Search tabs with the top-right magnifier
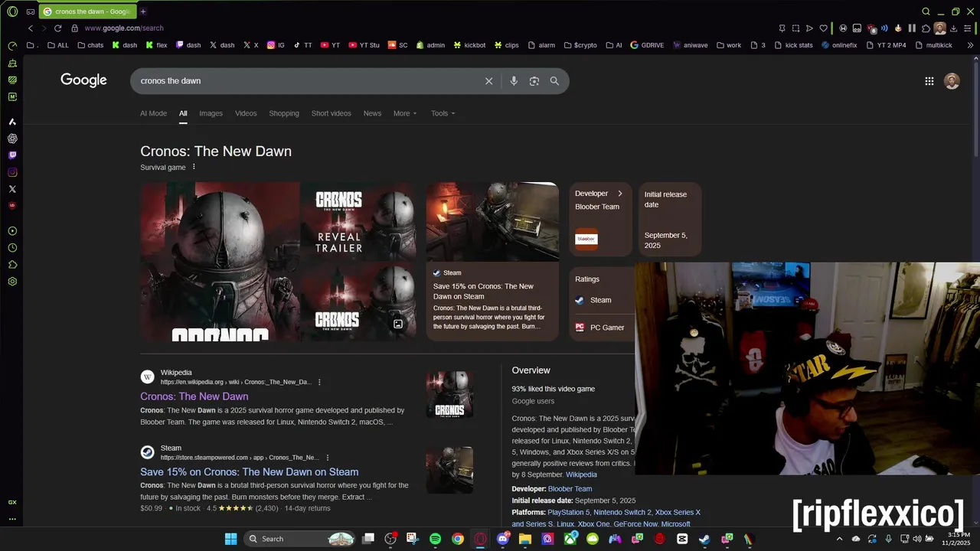Screen dimensions: 980x551 click(x=926, y=11)
